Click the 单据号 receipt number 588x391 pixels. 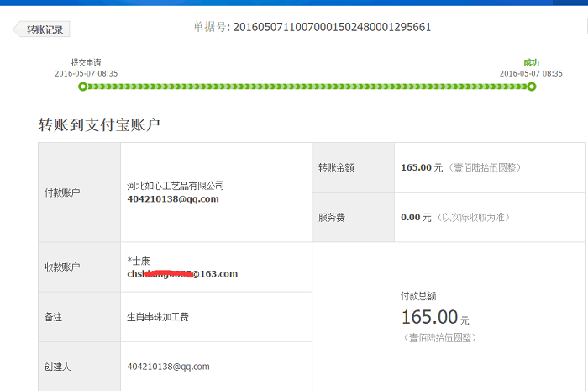(x=331, y=27)
